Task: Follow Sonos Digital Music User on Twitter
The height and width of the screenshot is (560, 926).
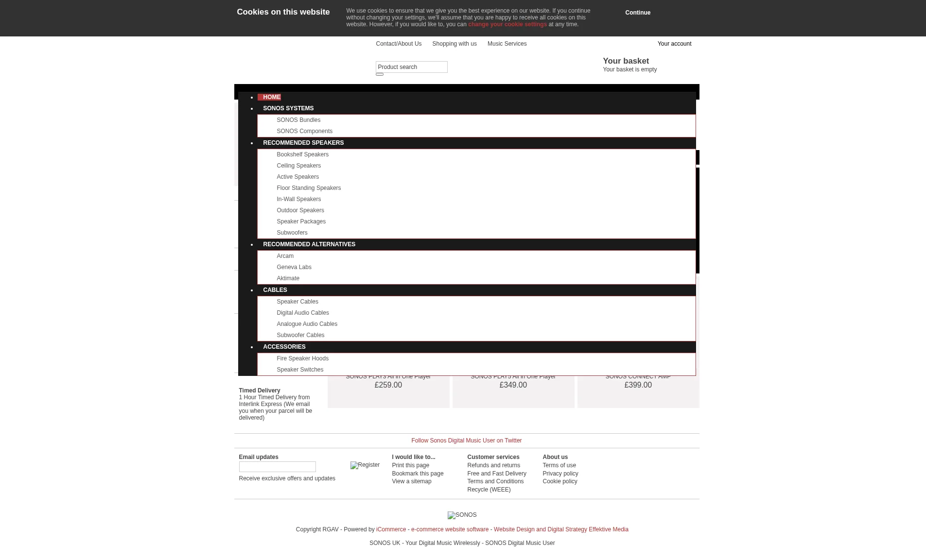Action: point(466,441)
